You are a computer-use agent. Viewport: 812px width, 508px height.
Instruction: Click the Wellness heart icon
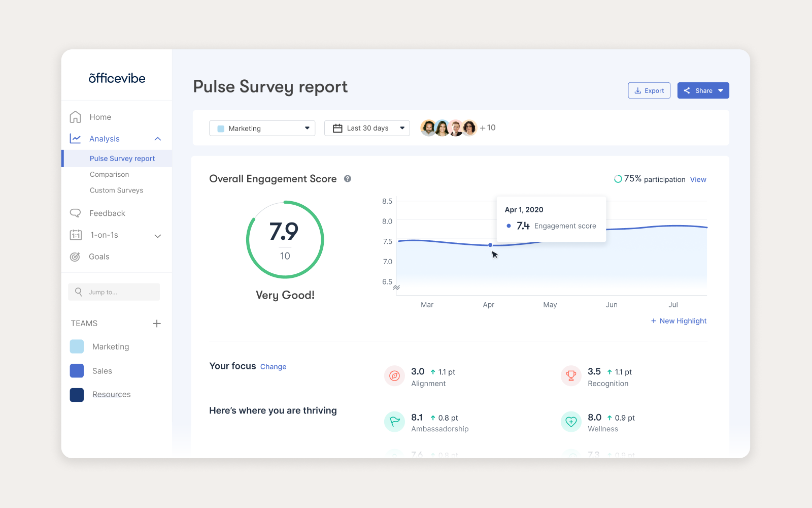pos(571,422)
